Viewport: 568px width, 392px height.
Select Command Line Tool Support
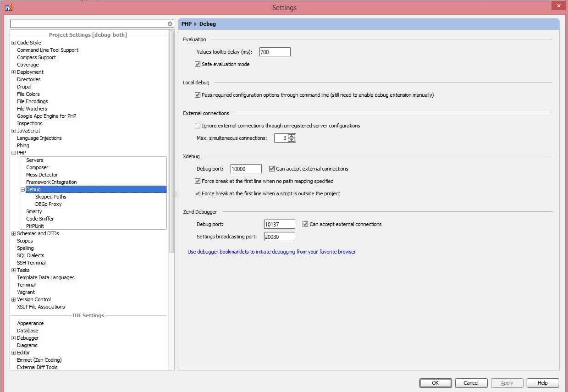[48, 50]
